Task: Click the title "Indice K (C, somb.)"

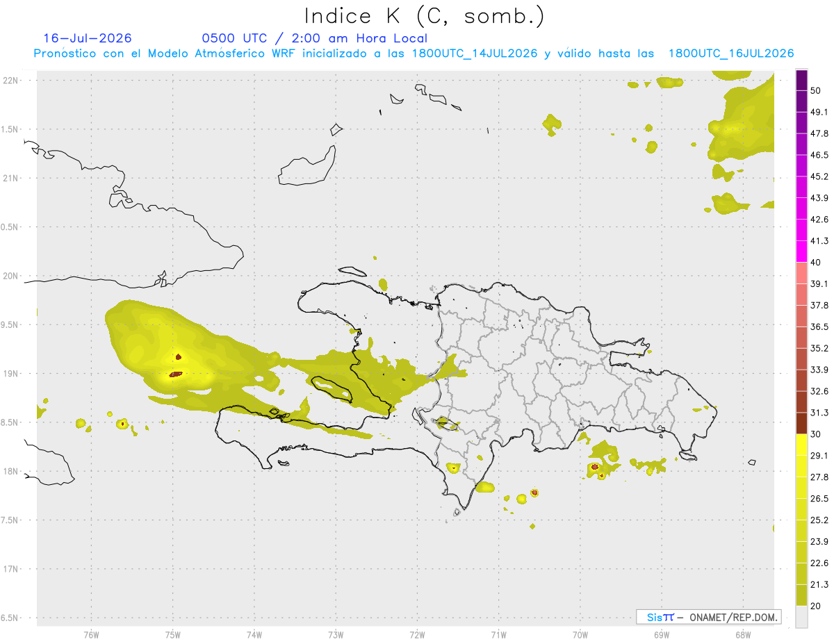Action: tap(424, 16)
